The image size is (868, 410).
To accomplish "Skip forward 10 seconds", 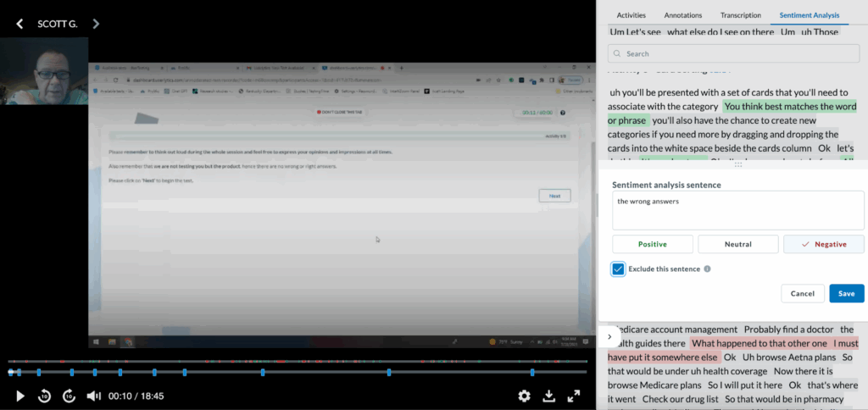I will coord(70,396).
